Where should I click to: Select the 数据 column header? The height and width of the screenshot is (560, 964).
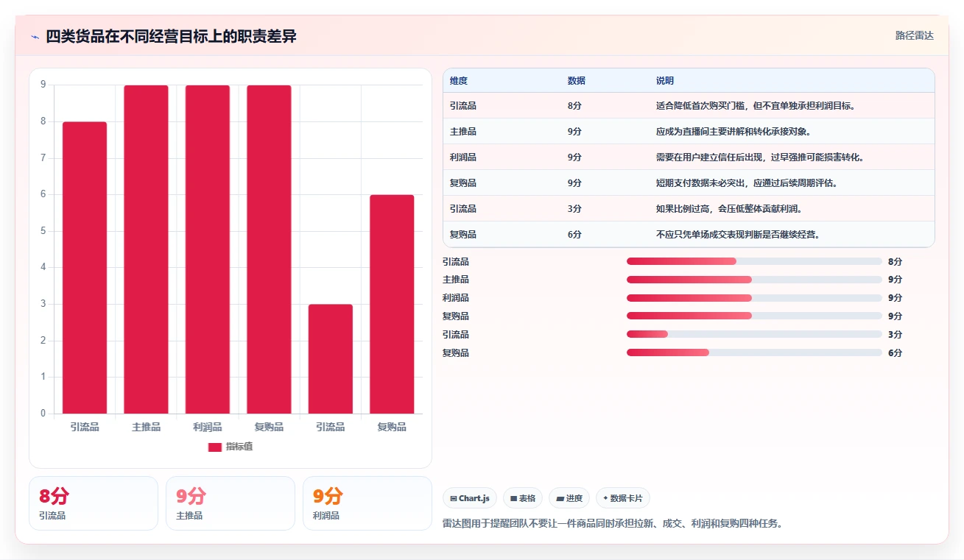pos(577,81)
